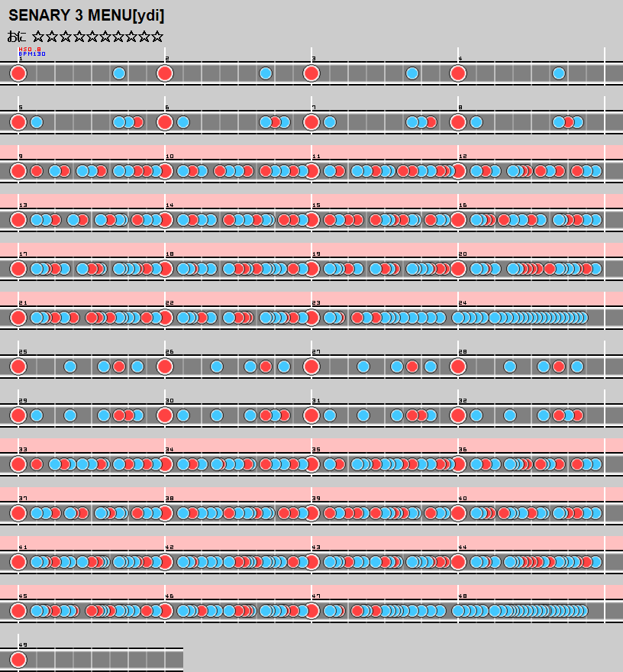Click the large red note starting measure 32
Image resolution: width=623 pixels, height=672 pixels.
tap(457, 415)
